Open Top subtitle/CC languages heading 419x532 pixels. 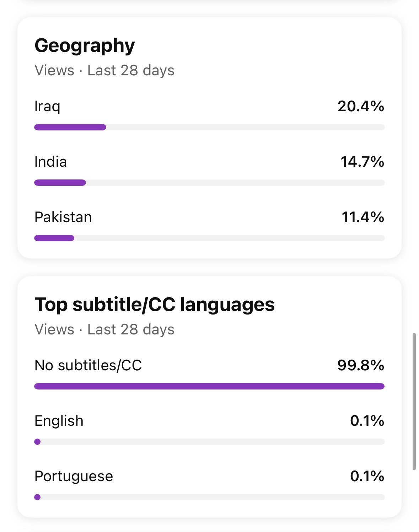[155, 305]
